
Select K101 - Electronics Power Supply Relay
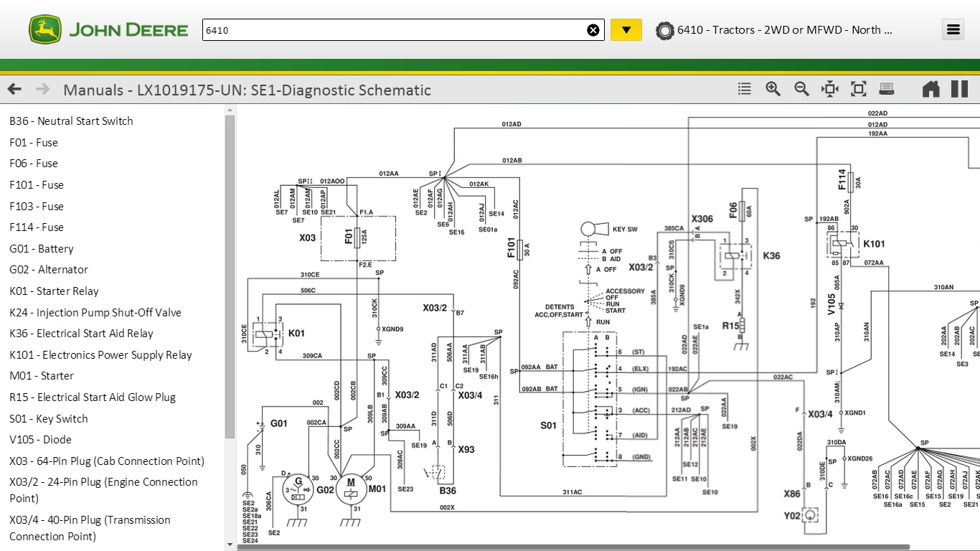pyautogui.click(x=101, y=355)
